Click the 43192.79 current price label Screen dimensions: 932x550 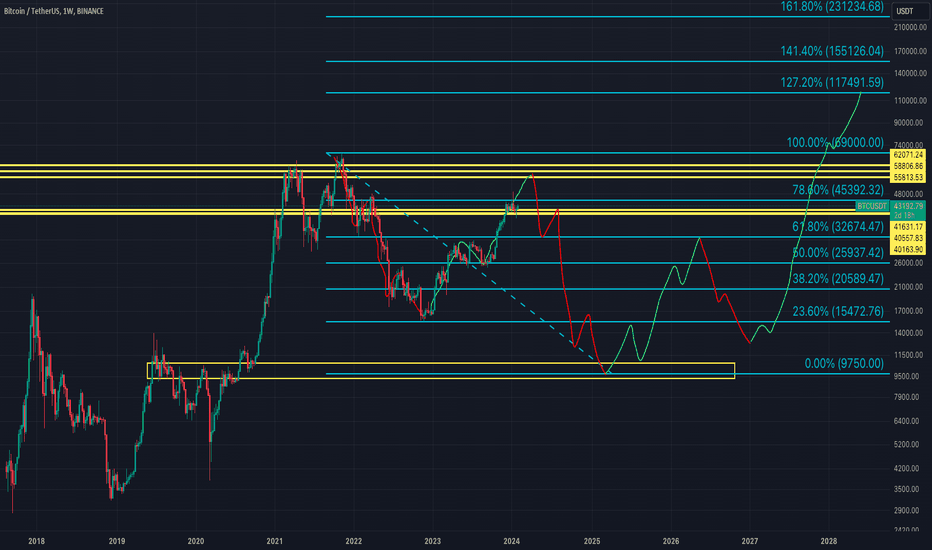pos(908,206)
